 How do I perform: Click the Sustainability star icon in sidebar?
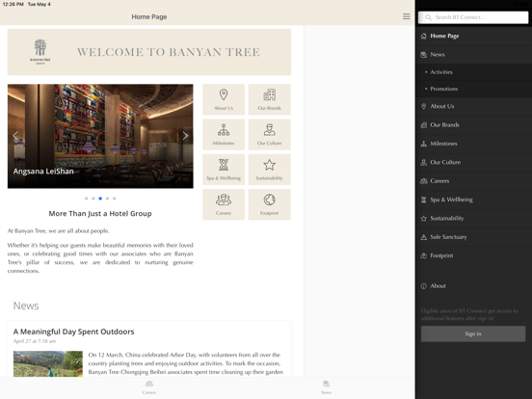click(x=423, y=219)
